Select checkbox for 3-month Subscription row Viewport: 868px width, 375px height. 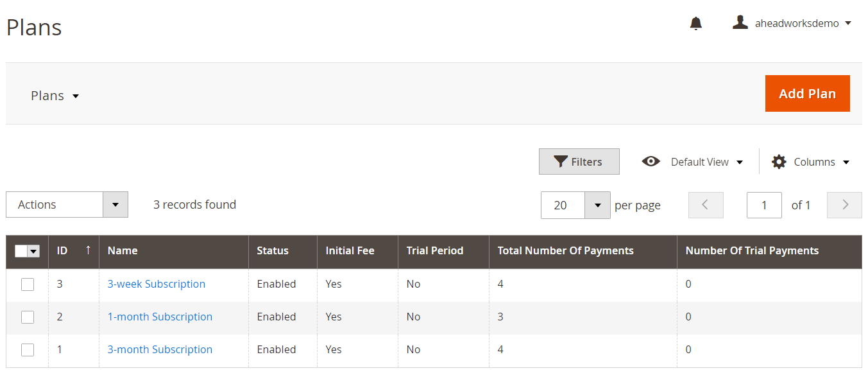pyautogui.click(x=28, y=350)
